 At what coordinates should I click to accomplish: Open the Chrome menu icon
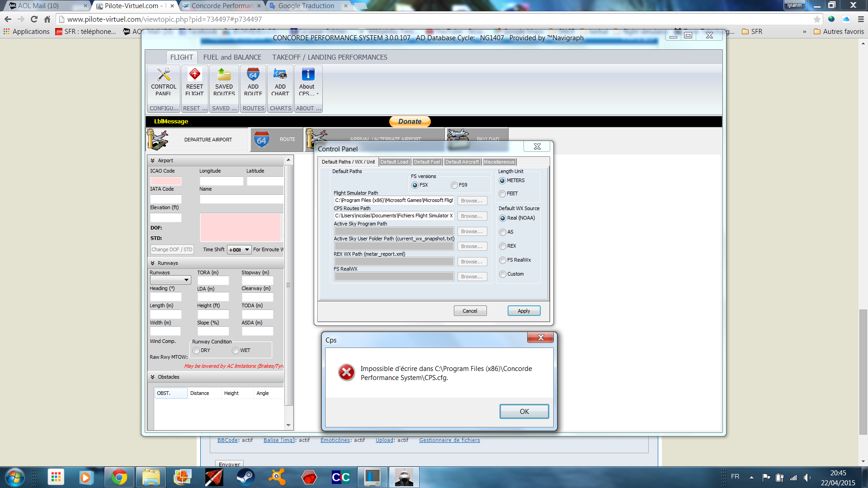(x=861, y=19)
